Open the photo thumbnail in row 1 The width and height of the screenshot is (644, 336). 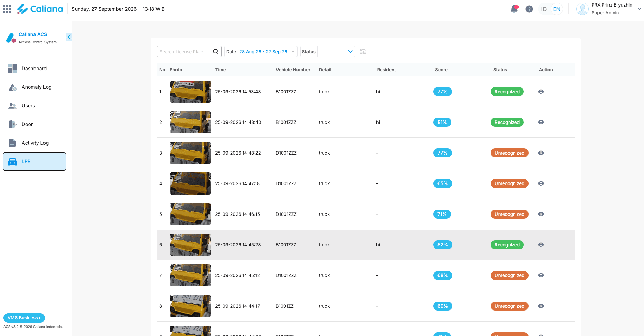(x=190, y=92)
